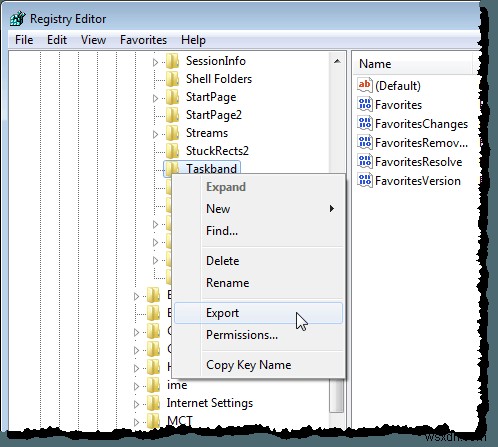498x447 pixels.
Task: Choose Permissions... from the context menu
Action: (x=258, y=335)
